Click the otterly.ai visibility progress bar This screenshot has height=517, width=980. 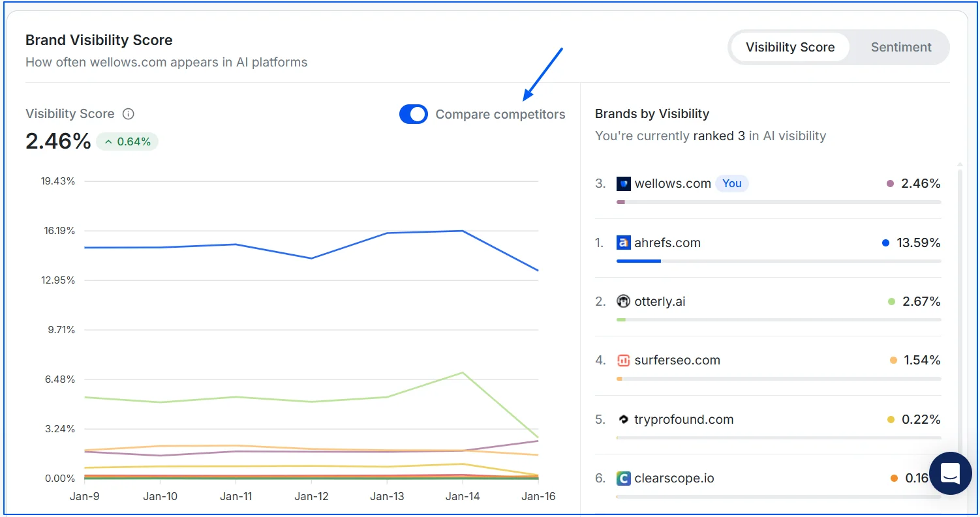tap(778, 319)
